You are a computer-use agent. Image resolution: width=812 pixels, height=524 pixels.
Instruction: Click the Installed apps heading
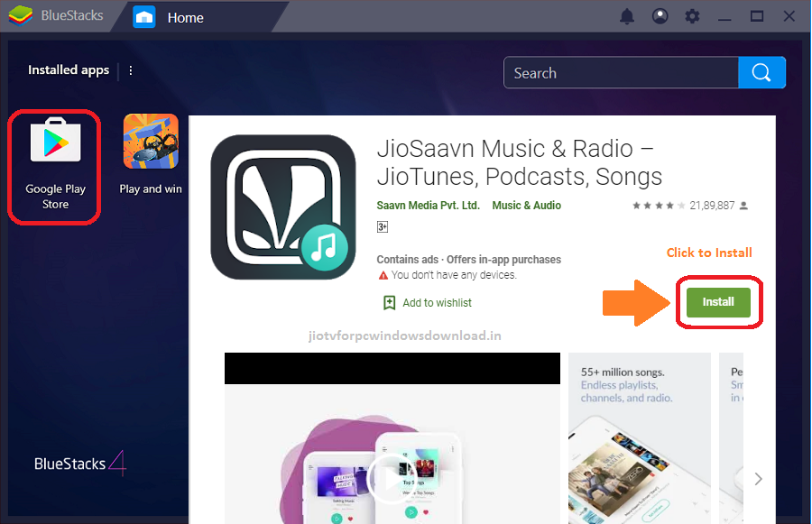[x=69, y=70]
